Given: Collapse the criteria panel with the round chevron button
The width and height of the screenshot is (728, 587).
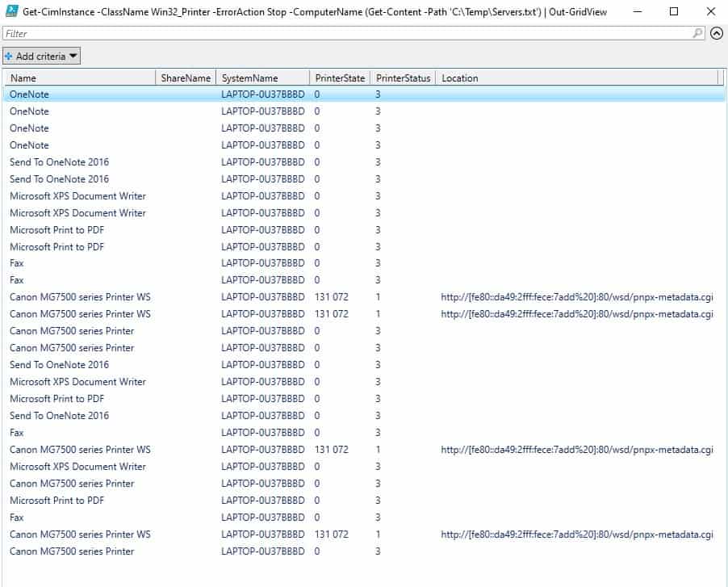Looking at the screenshot, I should (x=717, y=33).
